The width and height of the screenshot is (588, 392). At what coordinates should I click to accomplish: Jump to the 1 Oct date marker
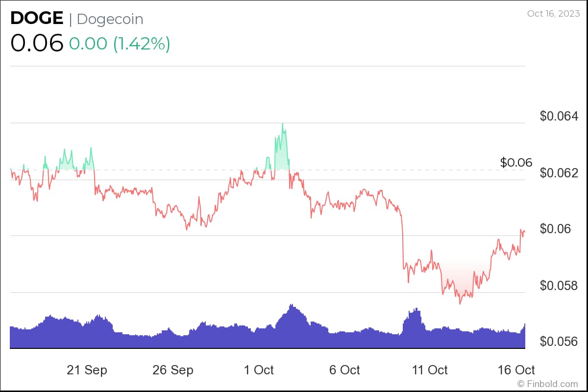click(259, 370)
